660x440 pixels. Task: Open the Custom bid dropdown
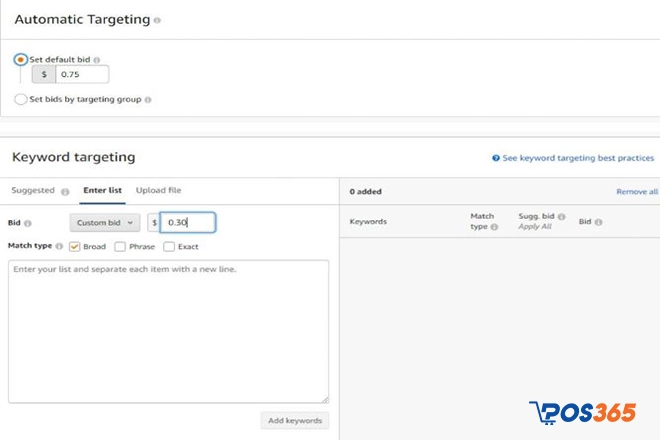pyautogui.click(x=104, y=223)
